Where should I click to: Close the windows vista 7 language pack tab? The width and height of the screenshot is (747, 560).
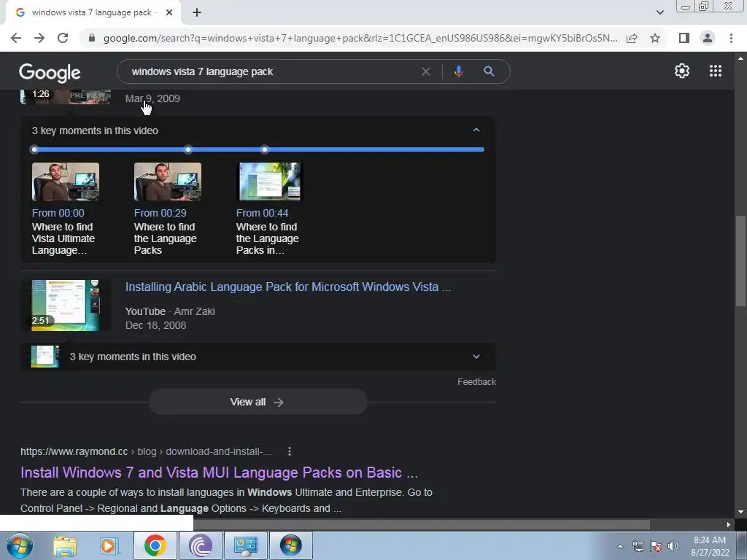169,12
